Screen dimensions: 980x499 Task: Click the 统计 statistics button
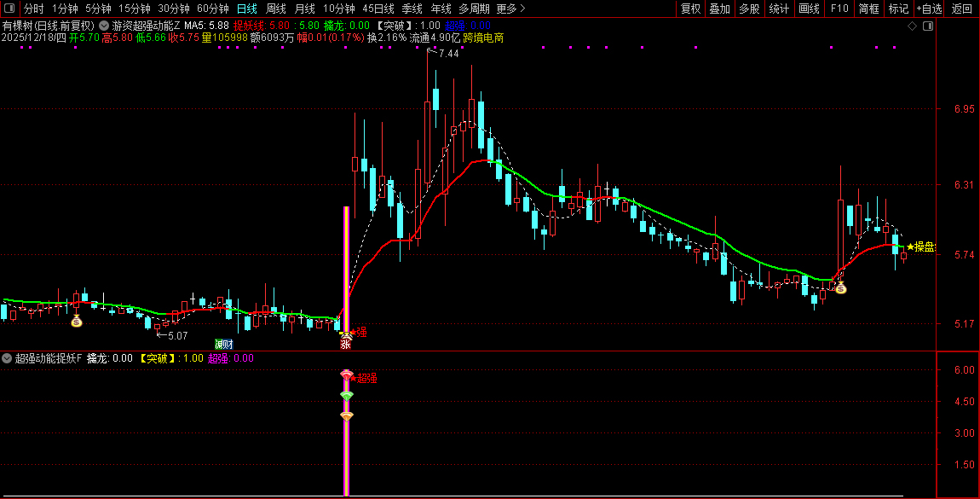[x=779, y=9]
